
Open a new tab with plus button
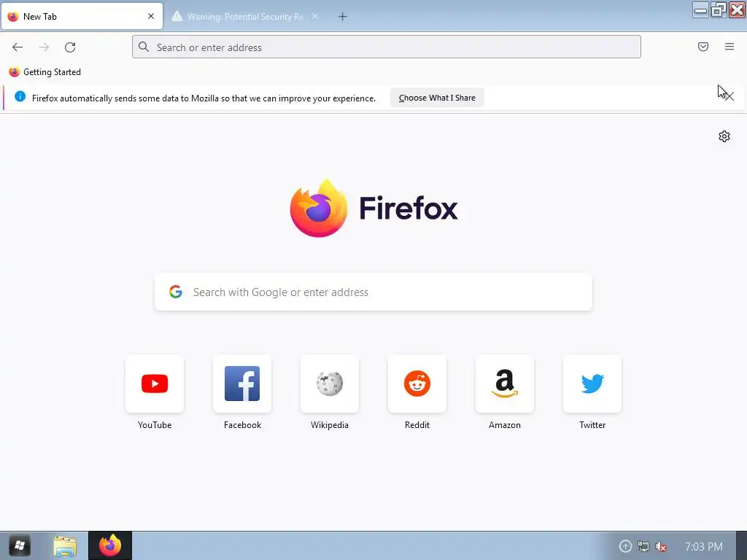pyautogui.click(x=343, y=17)
